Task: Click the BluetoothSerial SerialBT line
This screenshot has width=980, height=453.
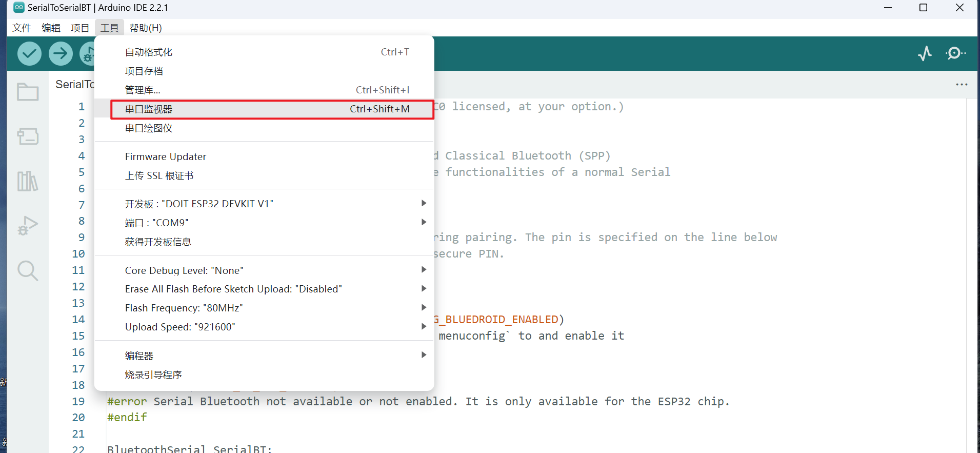Action: tap(189, 449)
